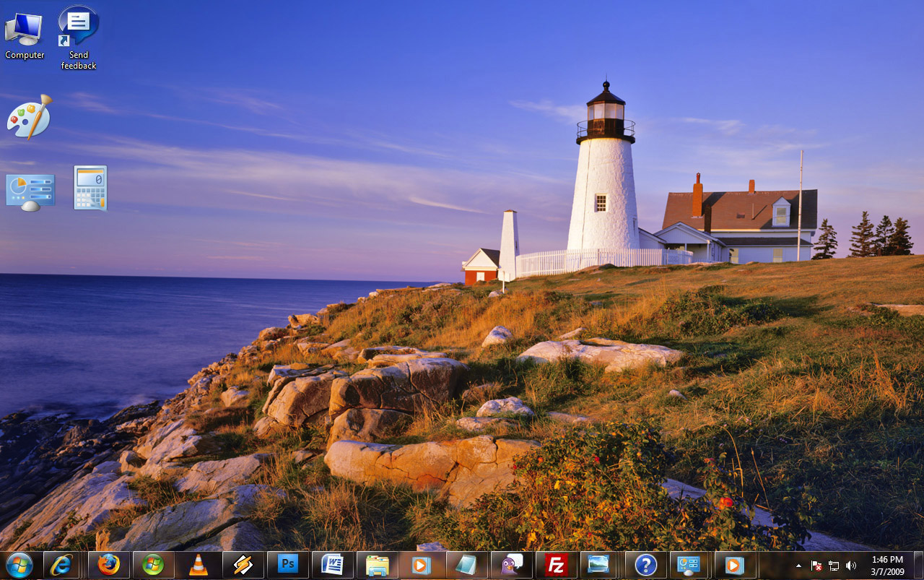Launch Internet Explorer from the taskbar

[x=61, y=564]
